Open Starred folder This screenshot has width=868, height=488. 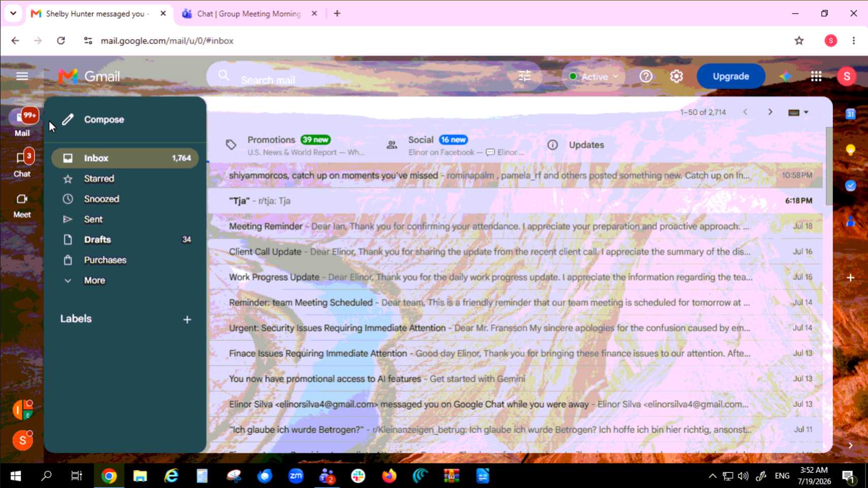[x=125, y=179]
